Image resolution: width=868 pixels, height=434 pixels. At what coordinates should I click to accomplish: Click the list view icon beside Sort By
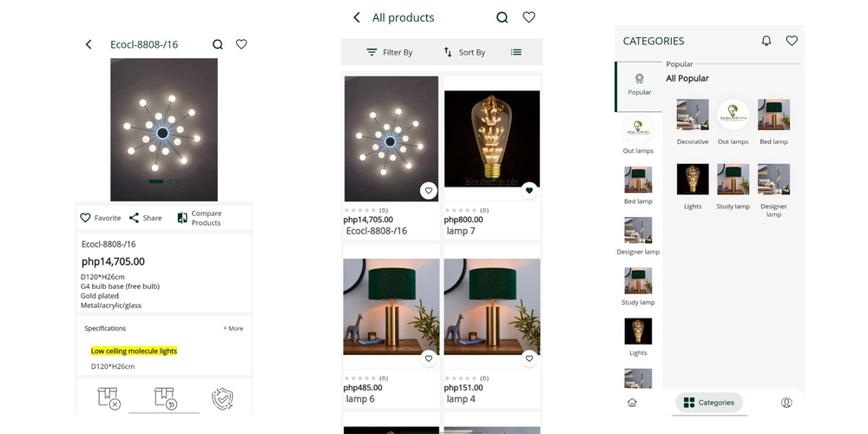(x=516, y=52)
